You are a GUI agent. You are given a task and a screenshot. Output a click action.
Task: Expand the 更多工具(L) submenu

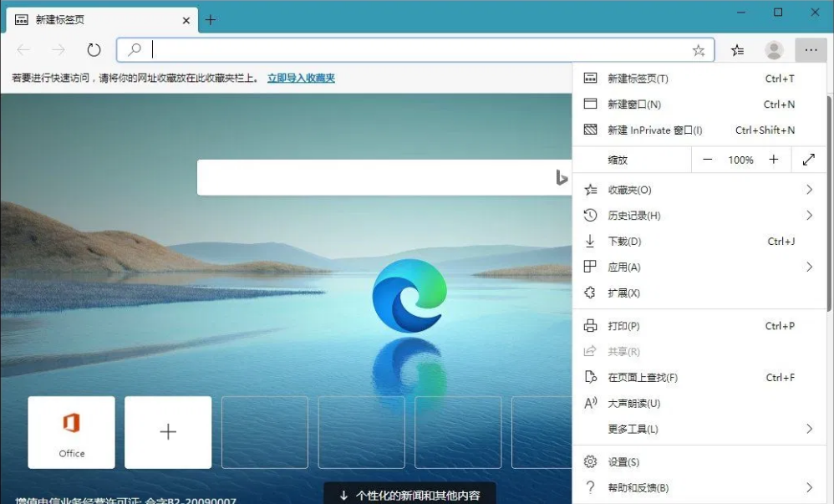[x=702, y=429]
